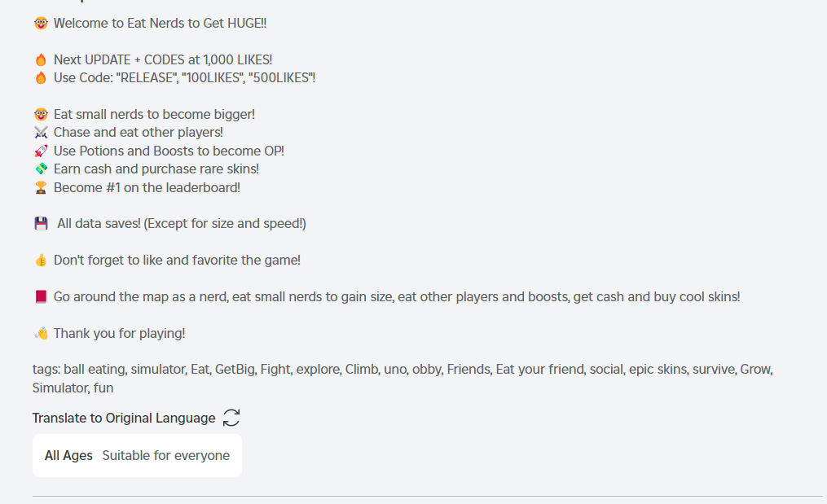This screenshot has width=827, height=504.
Task: Click the waving hand emoji beside thank you message
Action: [40, 332]
